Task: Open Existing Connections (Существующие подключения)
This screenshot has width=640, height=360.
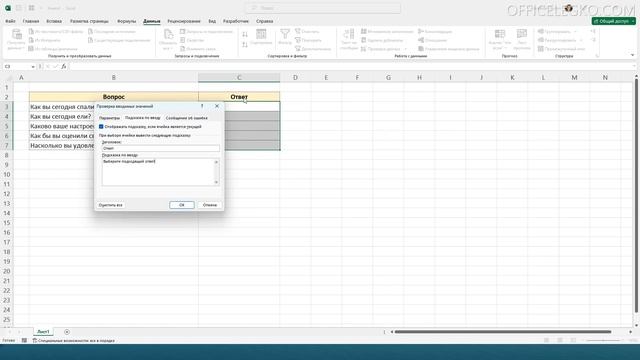Action: pyautogui.click(x=119, y=40)
